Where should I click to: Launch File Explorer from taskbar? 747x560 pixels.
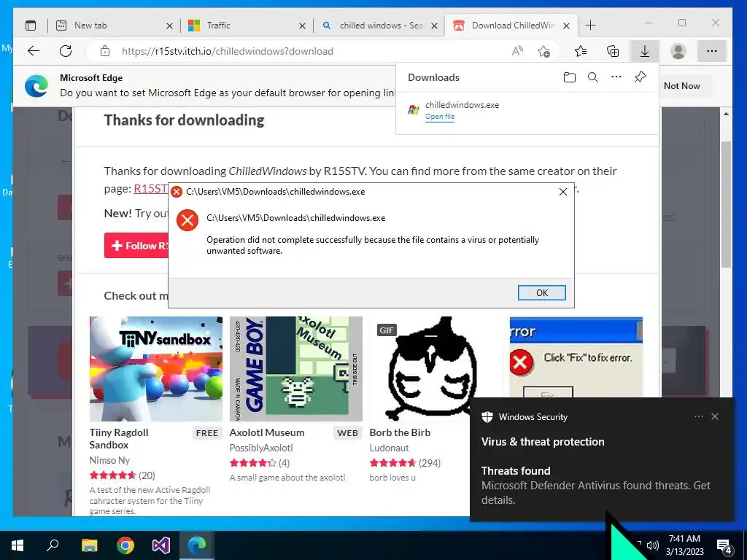(x=89, y=545)
